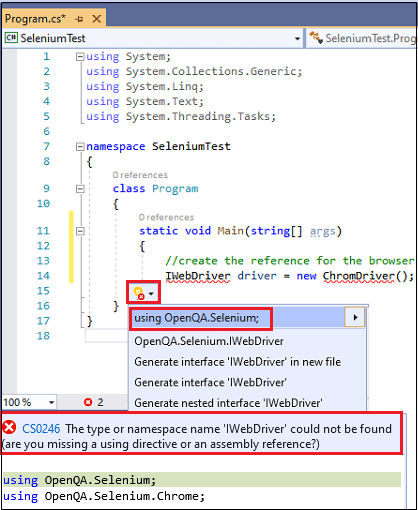Choose Generate nested interface 'IWebDriver'
Screen dimensions: 418x510
[228, 403]
